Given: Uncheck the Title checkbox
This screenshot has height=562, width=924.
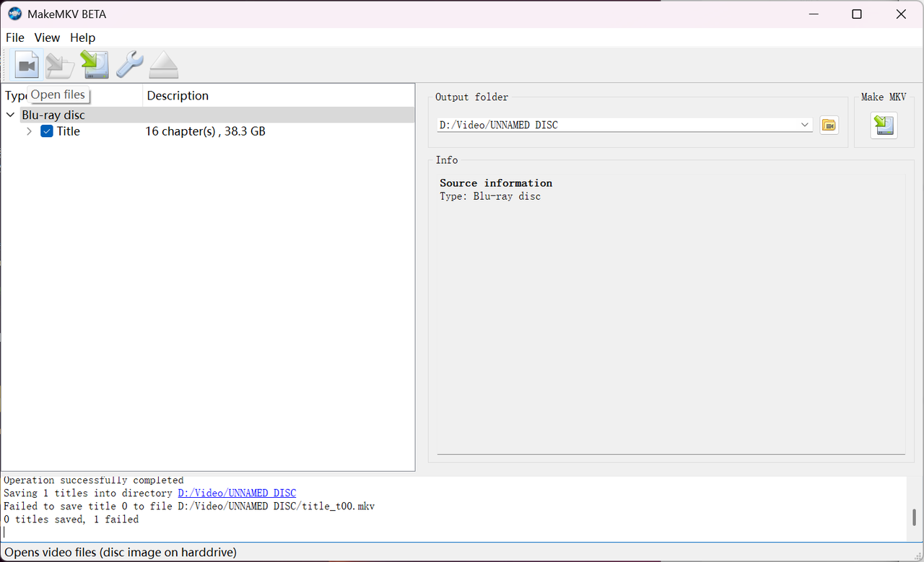Looking at the screenshot, I should pos(47,131).
